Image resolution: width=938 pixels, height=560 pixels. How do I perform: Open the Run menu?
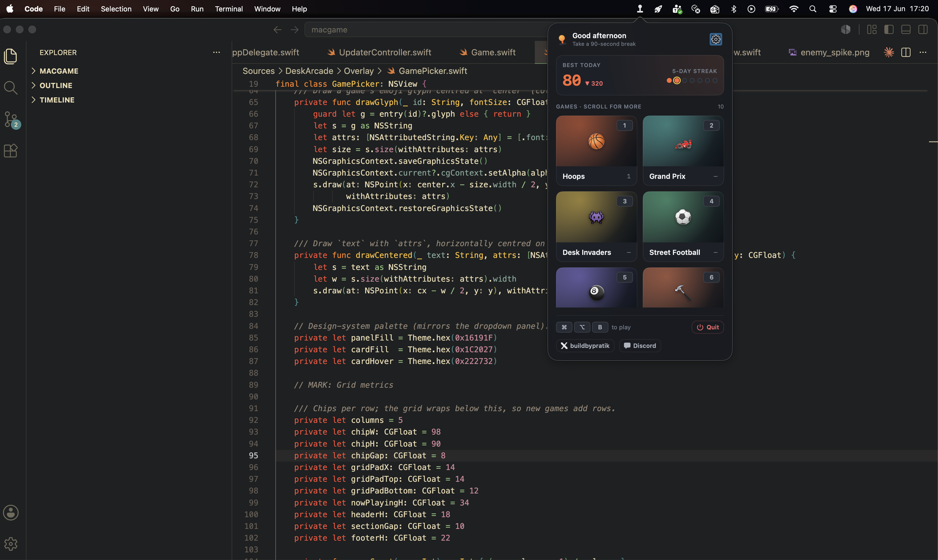pos(197,9)
